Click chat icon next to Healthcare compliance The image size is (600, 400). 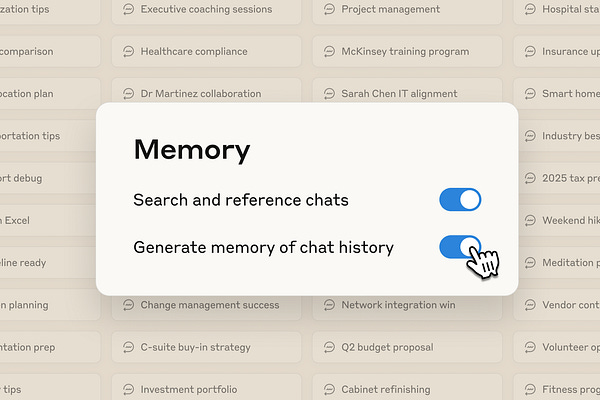[129, 51]
